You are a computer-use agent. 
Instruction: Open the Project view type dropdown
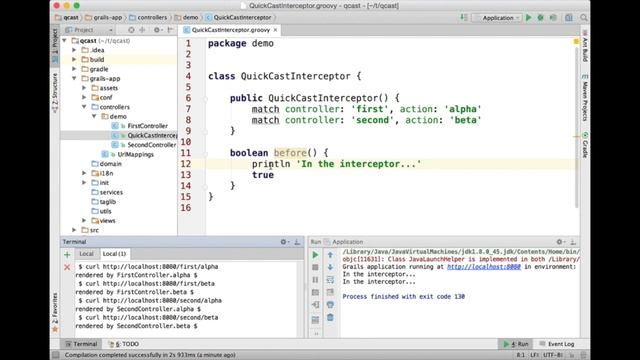89,30
